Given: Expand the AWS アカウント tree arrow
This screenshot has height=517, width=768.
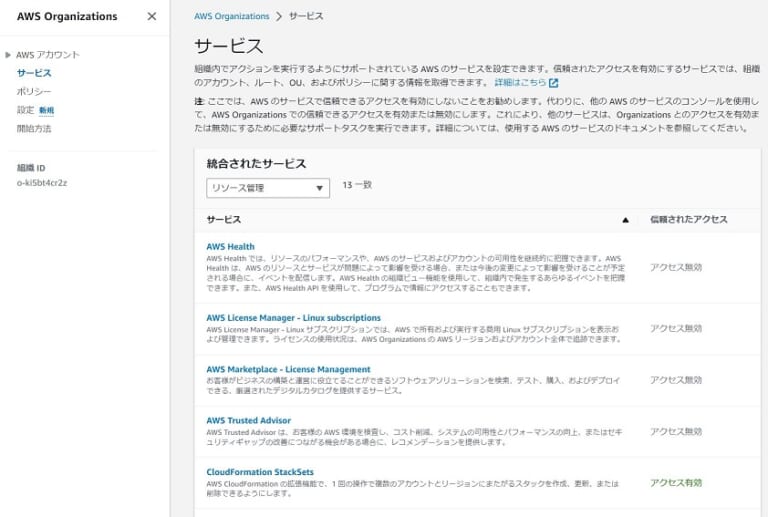Looking at the screenshot, I should click(8, 55).
